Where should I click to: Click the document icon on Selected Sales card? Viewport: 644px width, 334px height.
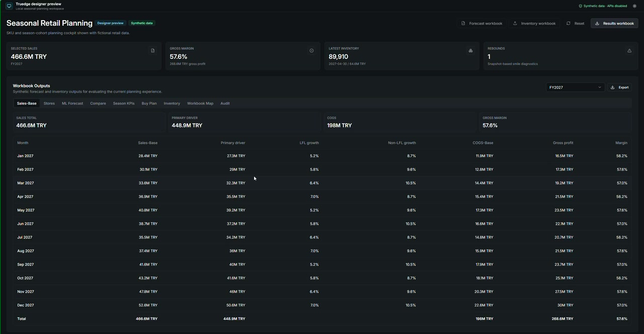(x=152, y=51)
